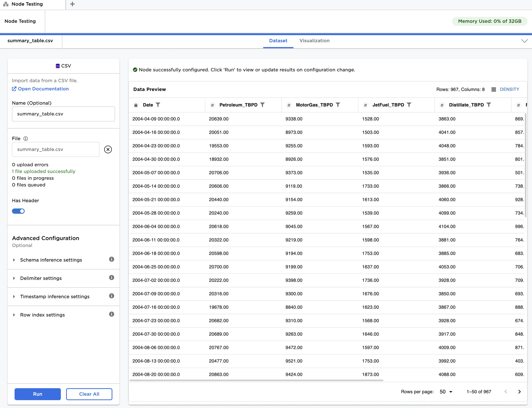Show info for Delimiter settings
532x408 pixels.
coord(111,278)
